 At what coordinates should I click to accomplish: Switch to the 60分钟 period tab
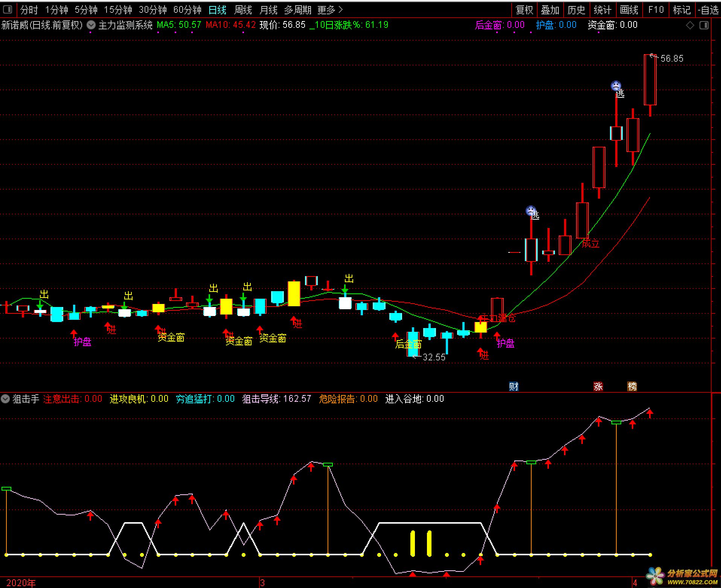point(187,10)
